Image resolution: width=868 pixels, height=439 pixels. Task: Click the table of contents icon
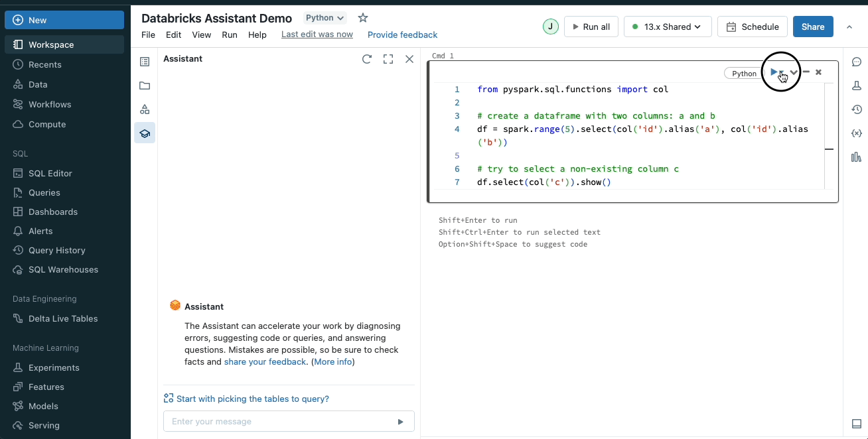pyautogui.click(x=145, y=62)
